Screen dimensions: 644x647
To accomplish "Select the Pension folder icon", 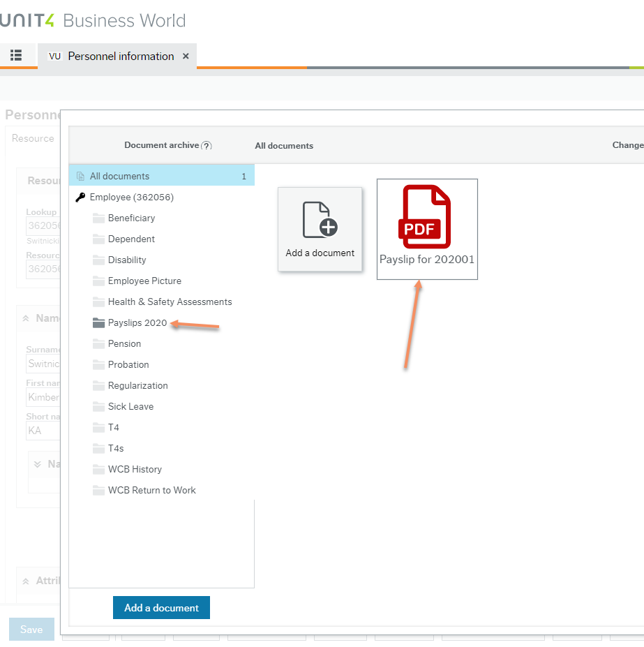I will (x=98, y=343).
